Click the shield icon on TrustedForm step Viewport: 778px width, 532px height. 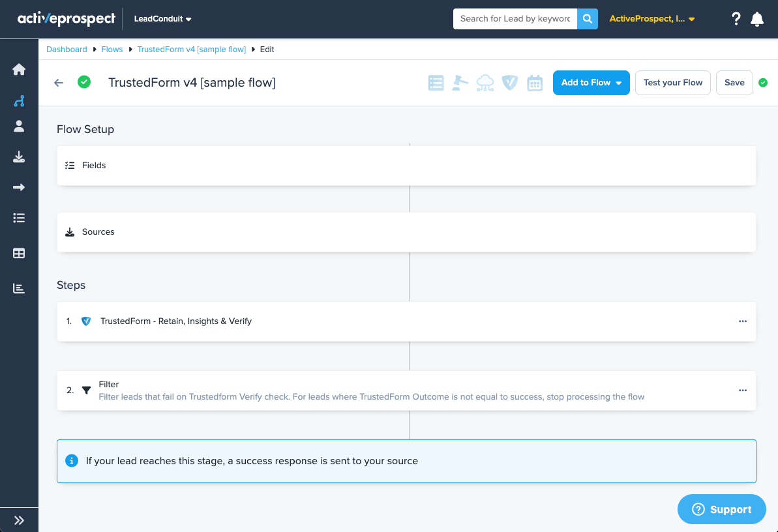(86, 321)
